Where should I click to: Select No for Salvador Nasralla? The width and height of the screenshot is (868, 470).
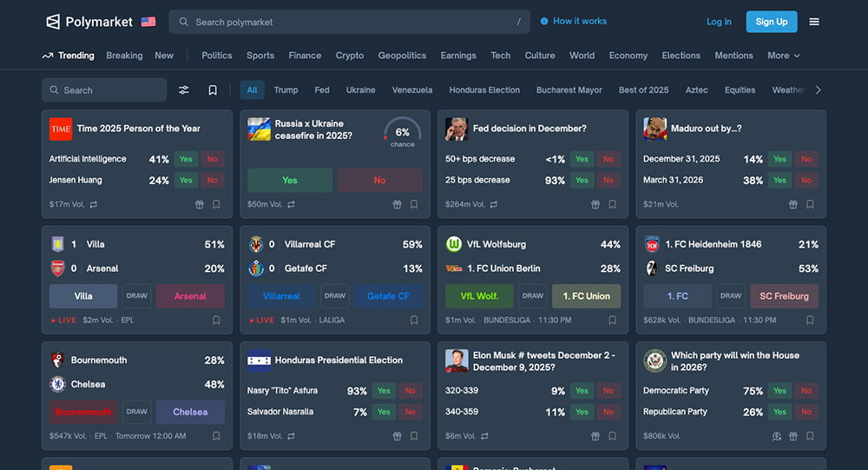pyautogui.click(x=411, y=412)
